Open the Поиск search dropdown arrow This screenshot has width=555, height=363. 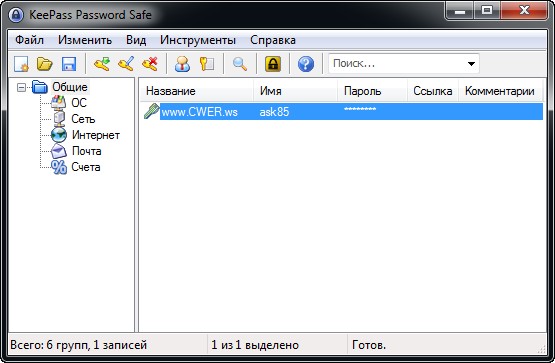(x=471, y=64)
